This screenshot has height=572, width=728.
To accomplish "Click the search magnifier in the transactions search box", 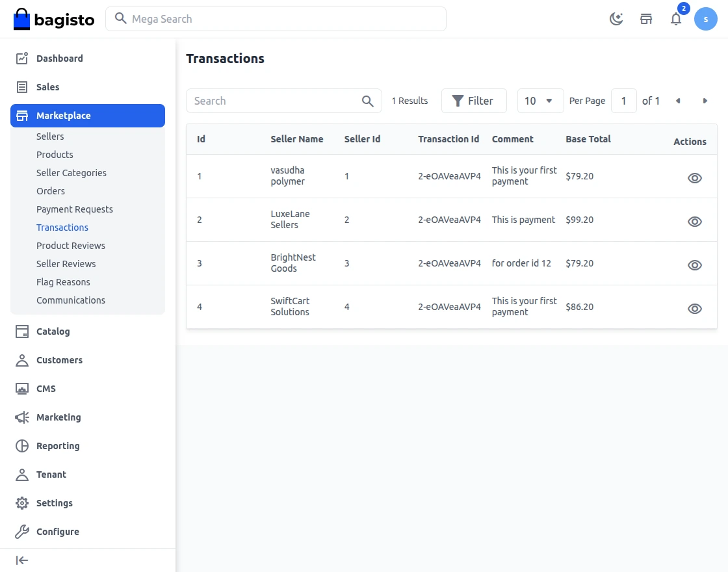I will pyautogui.click(x=368, y=101).
